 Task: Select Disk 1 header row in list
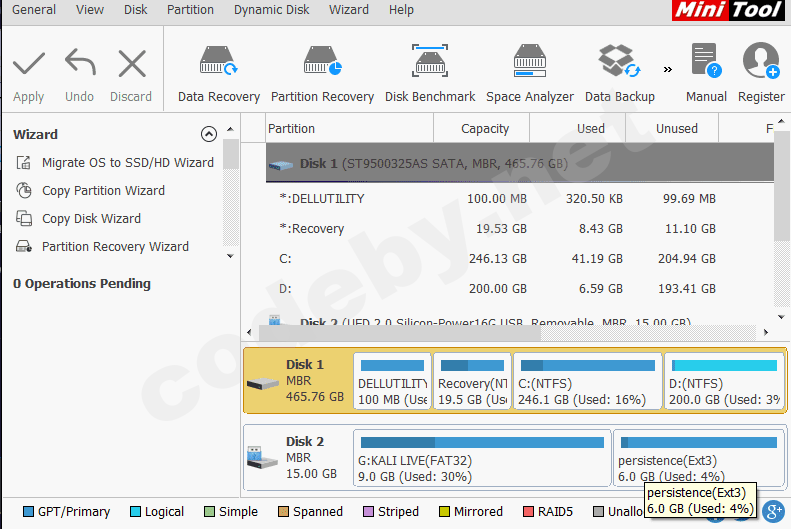(520, 163)
